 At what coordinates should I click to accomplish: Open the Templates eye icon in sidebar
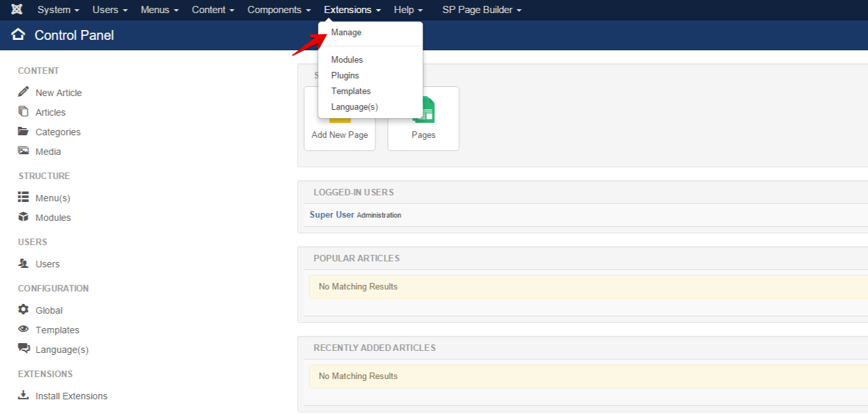24,329
